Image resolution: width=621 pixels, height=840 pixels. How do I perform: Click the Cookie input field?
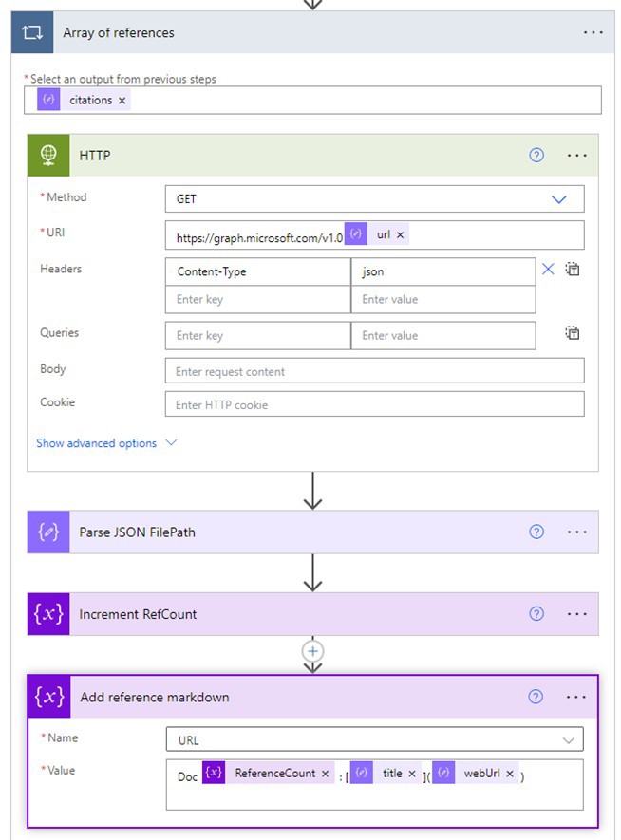374,404
